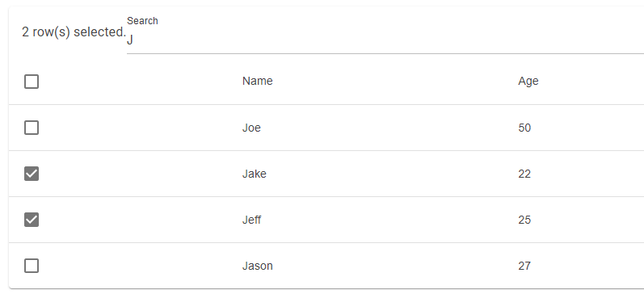Tick the checkbox next to Jason
The image size is (644, 298).
pyautogui.click(x=32, y=266)
